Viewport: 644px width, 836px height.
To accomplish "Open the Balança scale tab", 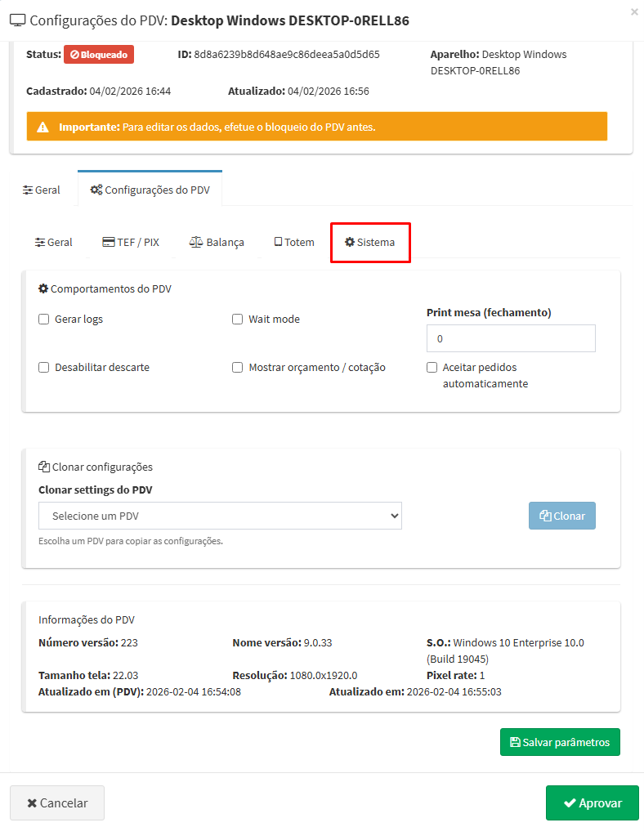I will [x=217, y=243].
